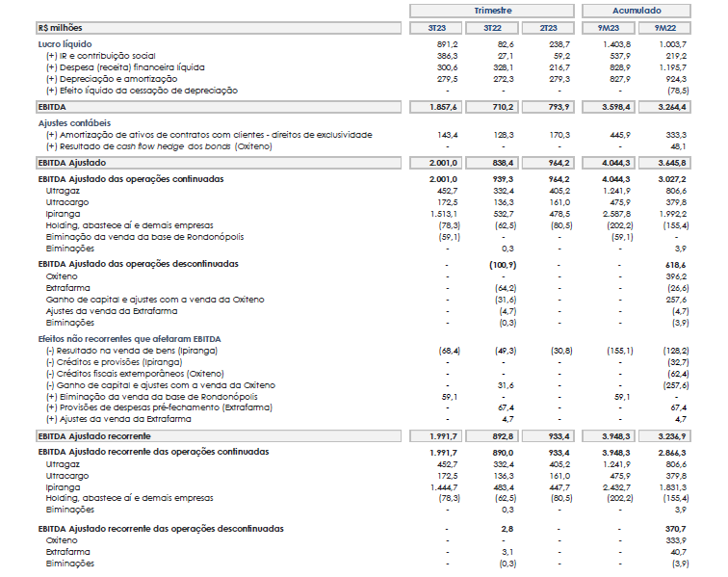Click the 2T23 column header

tap(548, 28)
